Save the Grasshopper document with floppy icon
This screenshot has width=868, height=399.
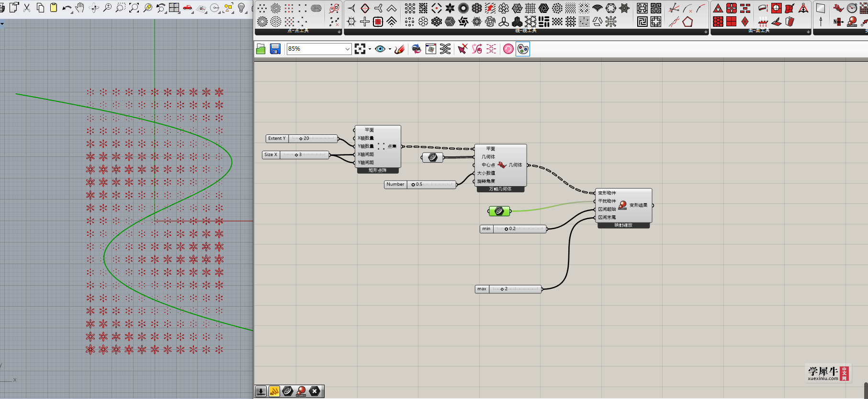[275, 49]
